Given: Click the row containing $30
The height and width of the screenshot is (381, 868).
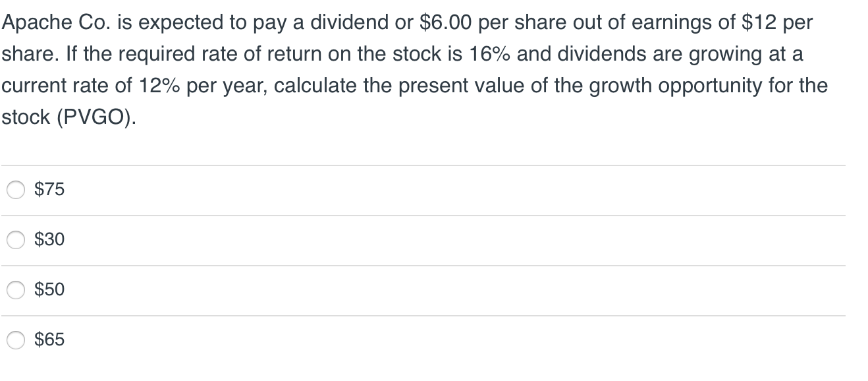Looking at the screenshot, I should click(x=263, y=240).
